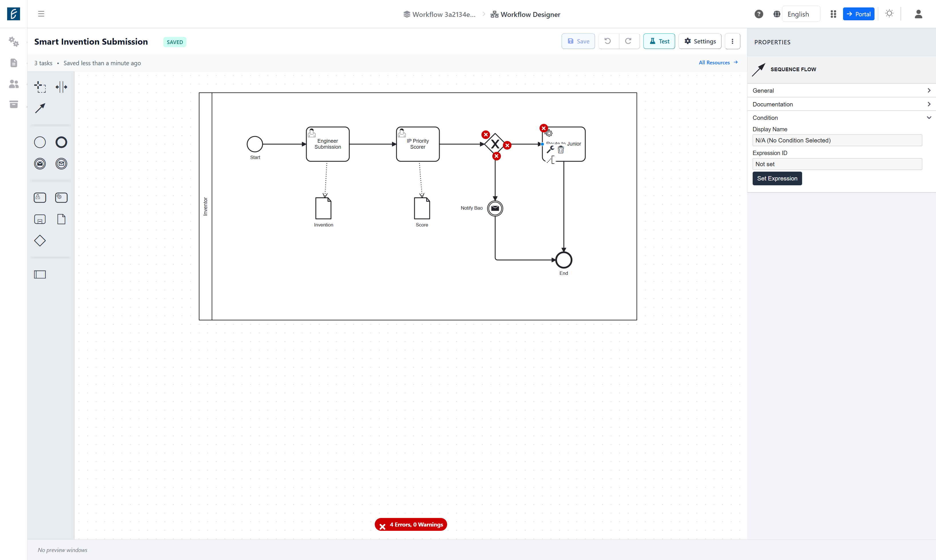
Task: Open the English language selector
Action: point(801,14)
